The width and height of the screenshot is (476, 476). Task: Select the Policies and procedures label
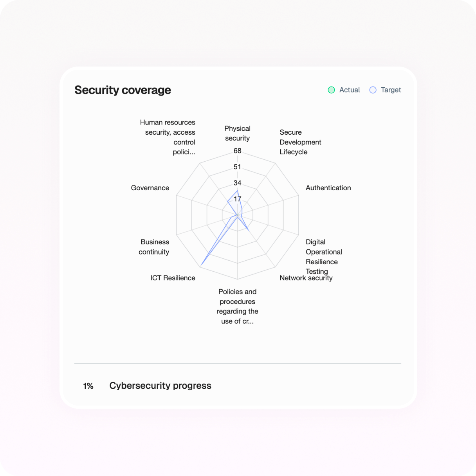point(237,307)
